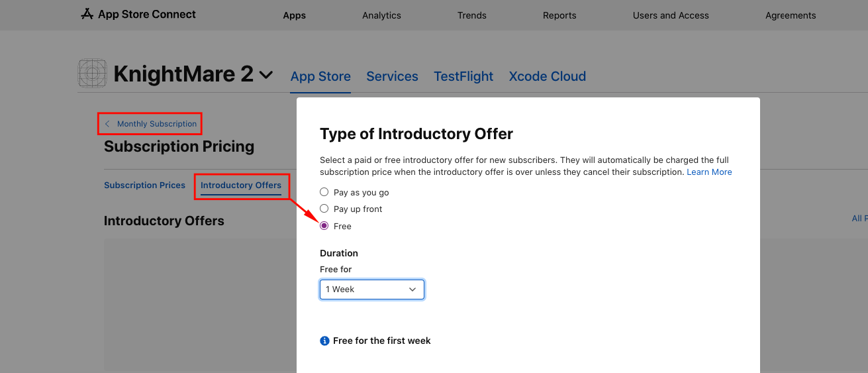
Task: Select the Pay up front option
Action: click(x=324, y=209)
